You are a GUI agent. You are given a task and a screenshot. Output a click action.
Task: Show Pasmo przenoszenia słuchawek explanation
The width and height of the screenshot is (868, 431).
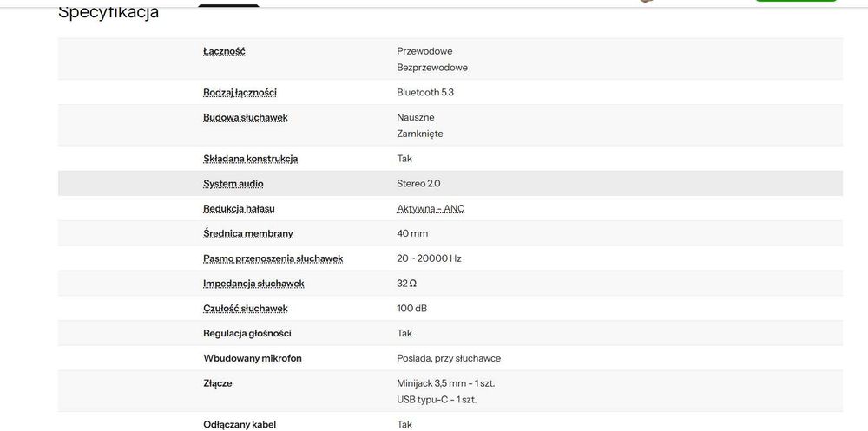273,258
